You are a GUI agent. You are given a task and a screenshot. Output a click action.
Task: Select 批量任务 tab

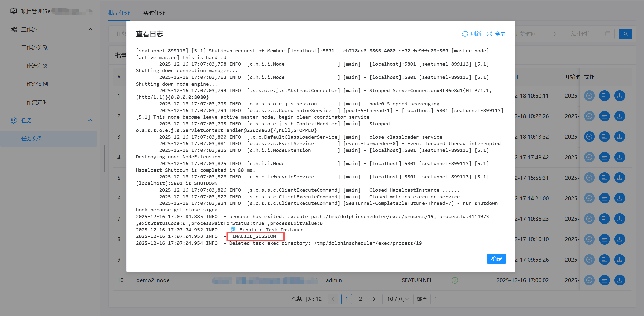pos(119,13)
